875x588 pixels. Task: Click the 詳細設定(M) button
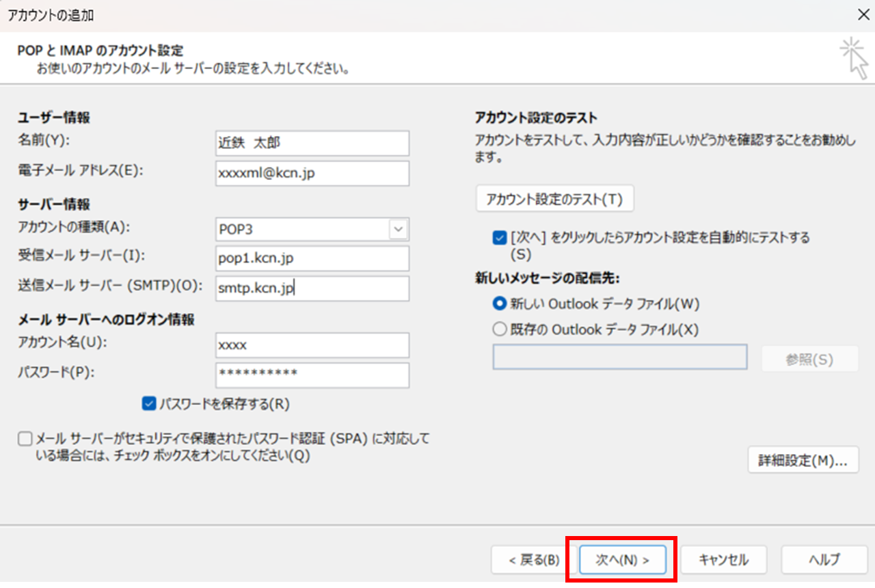[x=803, y=459]
